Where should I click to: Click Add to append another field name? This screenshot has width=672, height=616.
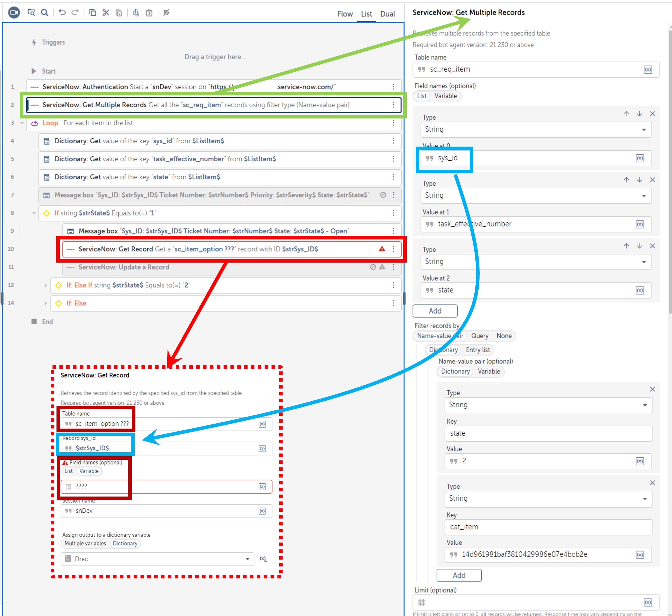coord(435,311)
